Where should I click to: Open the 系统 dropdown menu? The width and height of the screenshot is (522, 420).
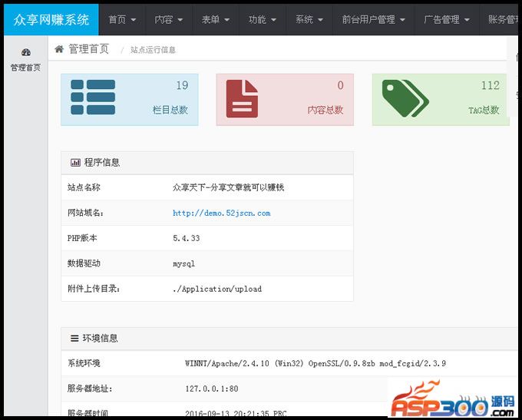pyautogui.click(x=309, y=20)
